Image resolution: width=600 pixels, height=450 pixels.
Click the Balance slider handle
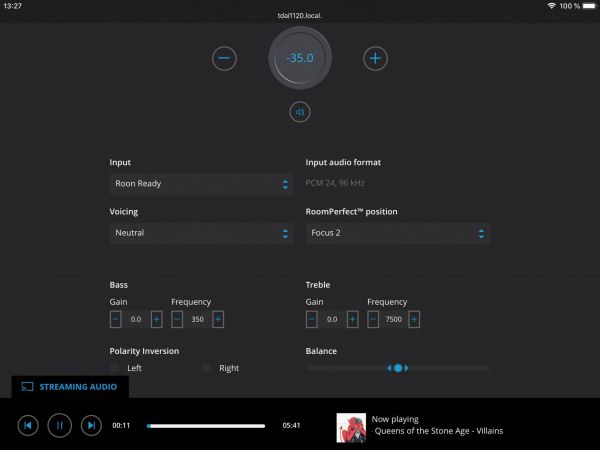(398, 368)
